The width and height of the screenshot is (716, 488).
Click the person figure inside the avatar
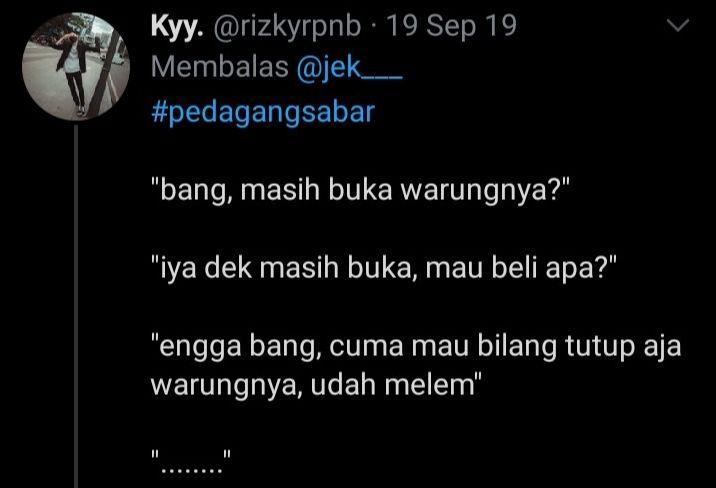73,68
